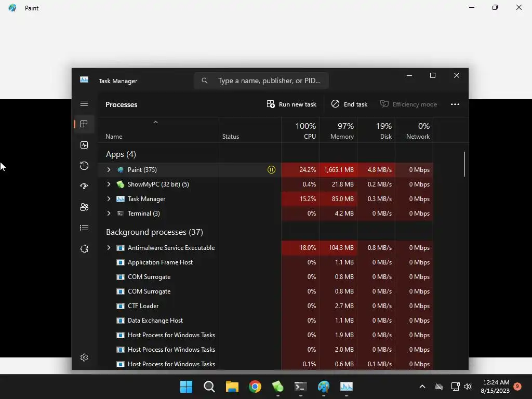Sort processes by Memory column
Screen dimensions: 532x399
[338, 130]
